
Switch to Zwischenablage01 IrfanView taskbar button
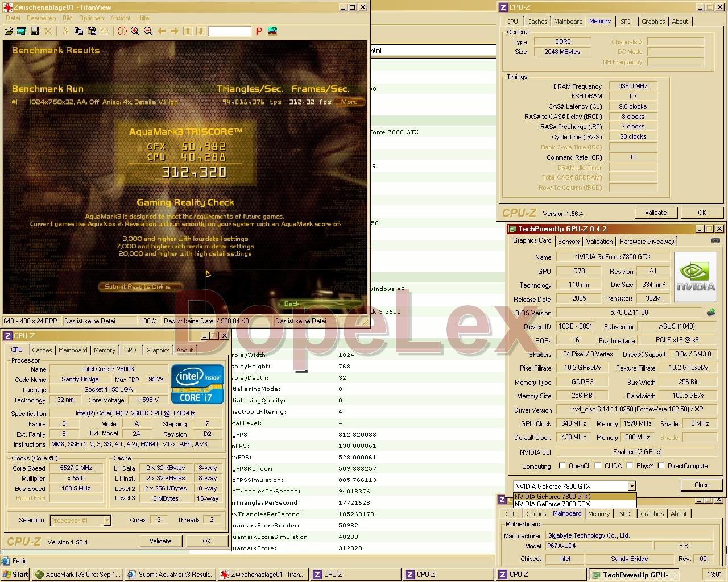coord(263,575)
